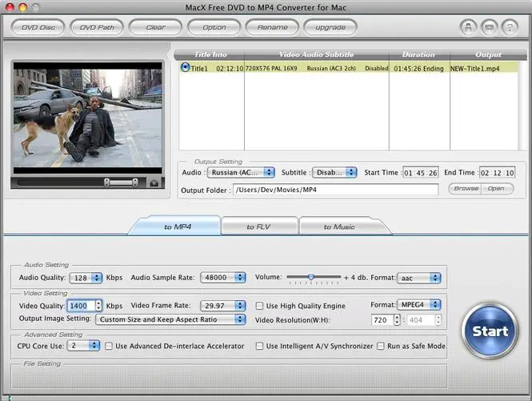Switch to the to FLV tab
This screenshot has width=532, height=401.
pyautogui.click(x=258, y=227)
